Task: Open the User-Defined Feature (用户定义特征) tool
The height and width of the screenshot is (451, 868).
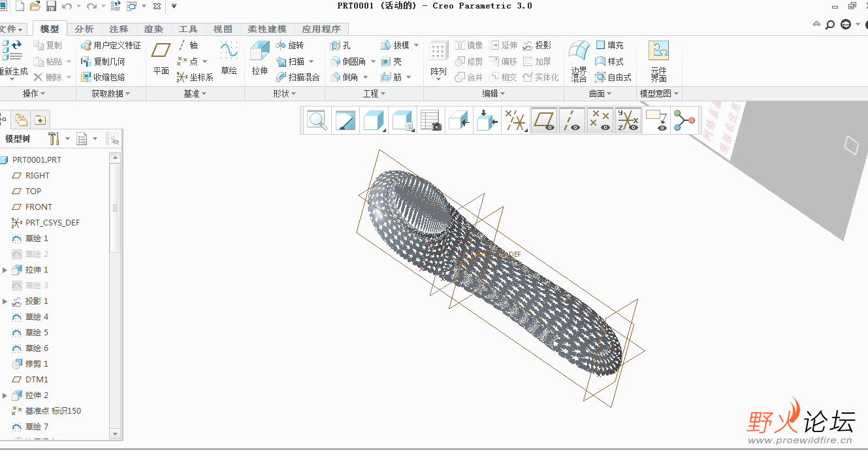Action: coord(110,46)
